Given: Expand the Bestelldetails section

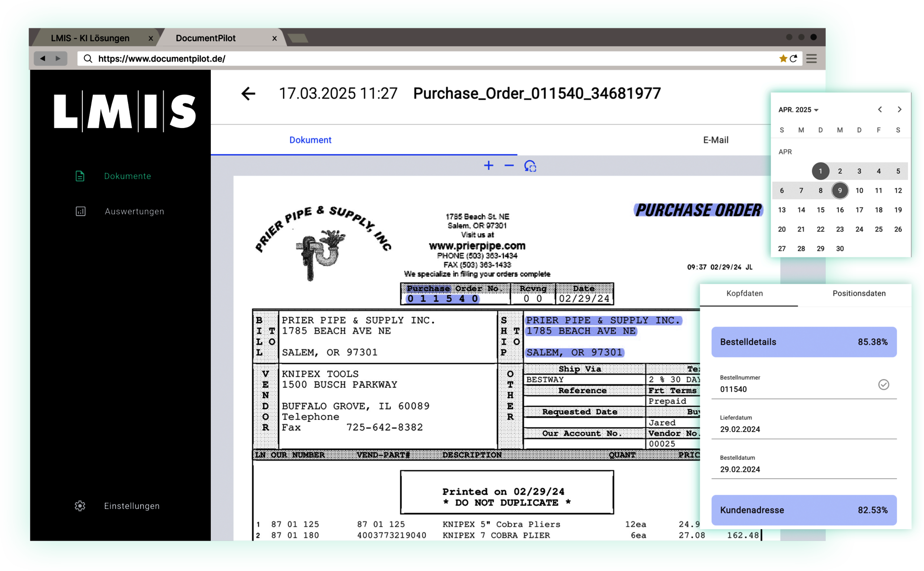Looking at the screenshot, I should [804, 342].
